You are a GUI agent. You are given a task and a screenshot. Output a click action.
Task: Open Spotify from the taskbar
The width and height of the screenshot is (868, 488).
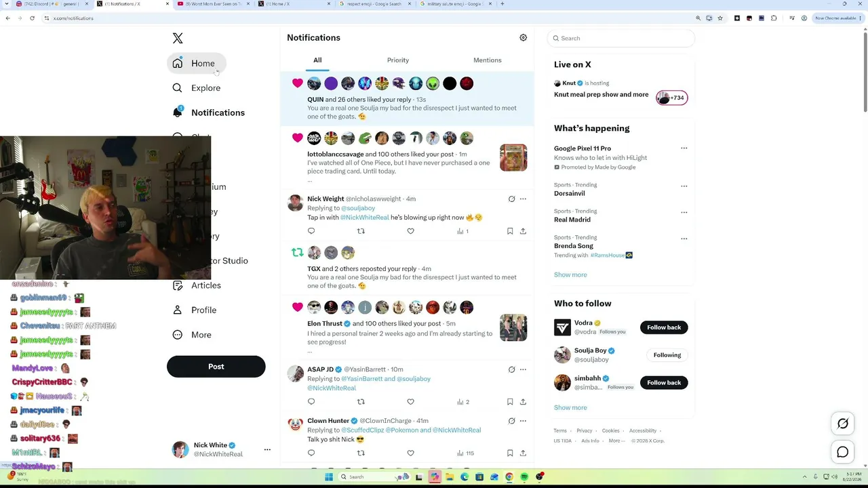524,477
